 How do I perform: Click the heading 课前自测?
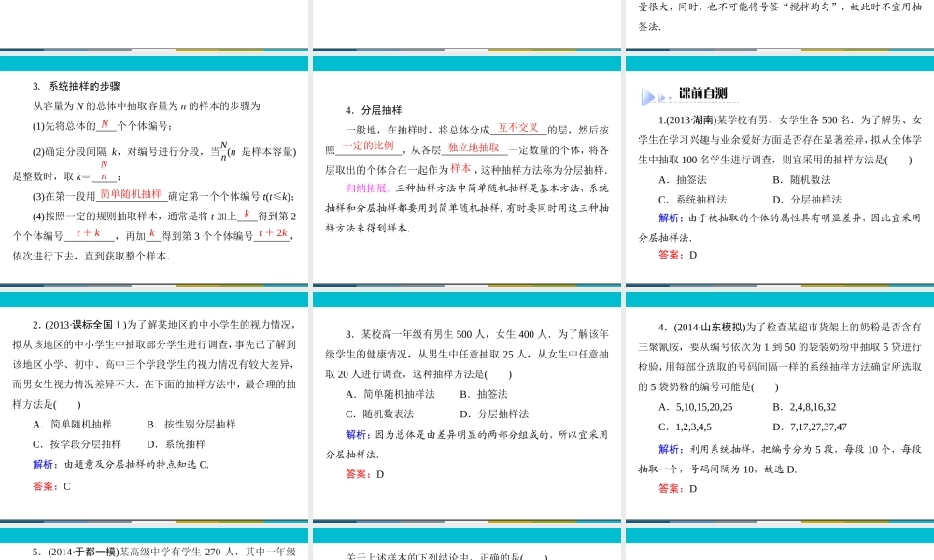tap(703, 92)
